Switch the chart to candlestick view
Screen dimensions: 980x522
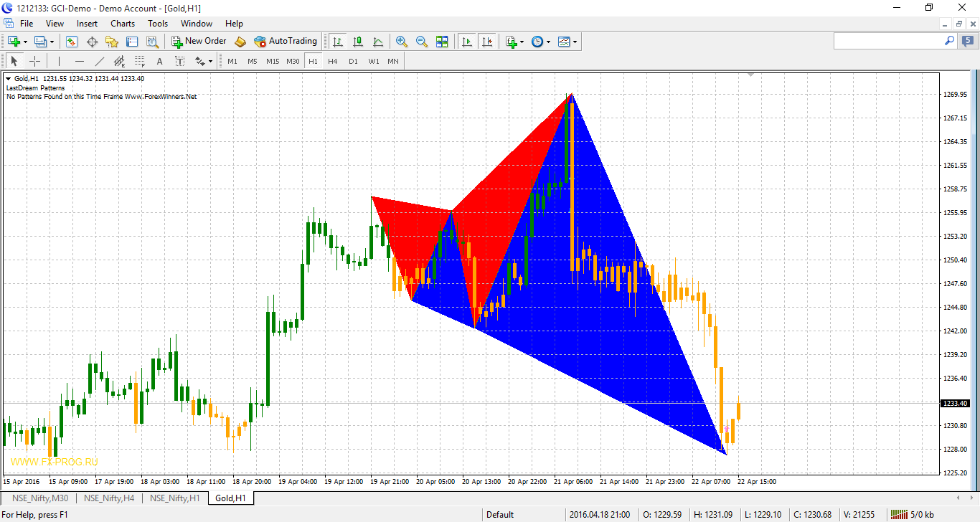click(357, 41)
